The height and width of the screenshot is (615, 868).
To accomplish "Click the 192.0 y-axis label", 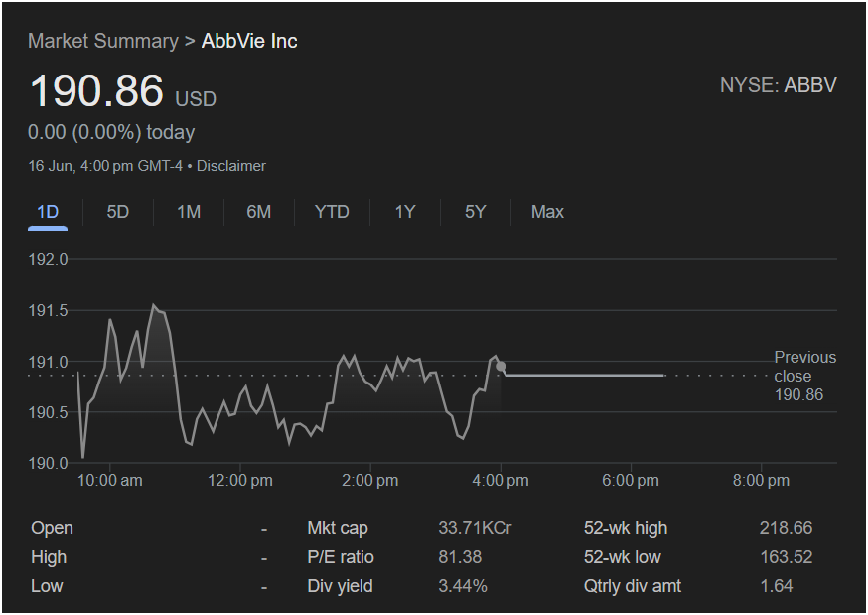I will [x=48, y=259].
